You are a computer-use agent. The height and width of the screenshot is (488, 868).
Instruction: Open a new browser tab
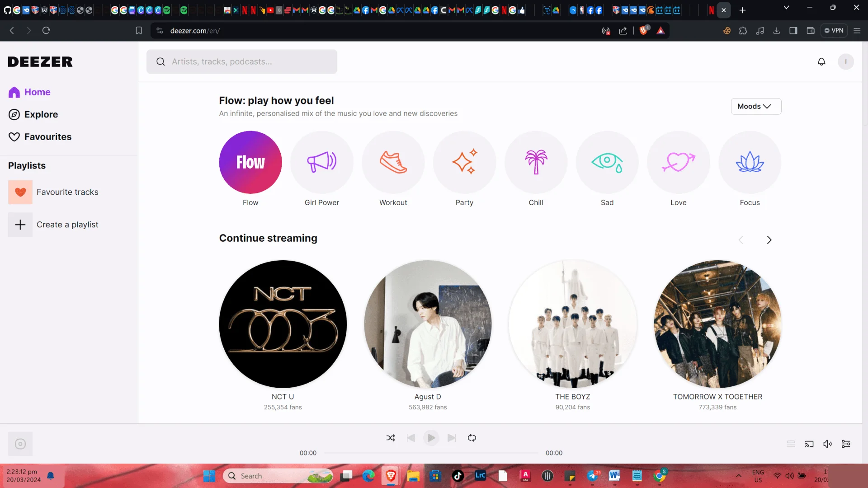742,10
